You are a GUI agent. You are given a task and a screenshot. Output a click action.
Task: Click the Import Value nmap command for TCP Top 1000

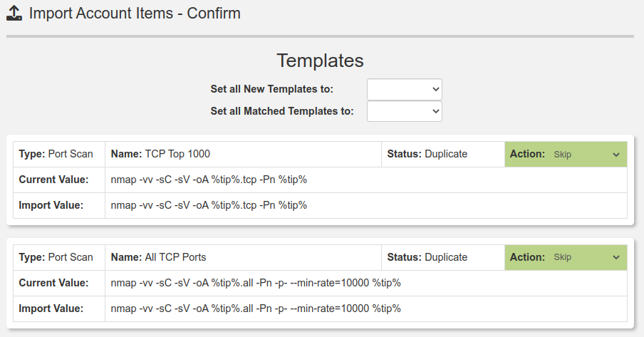point(209,205)
